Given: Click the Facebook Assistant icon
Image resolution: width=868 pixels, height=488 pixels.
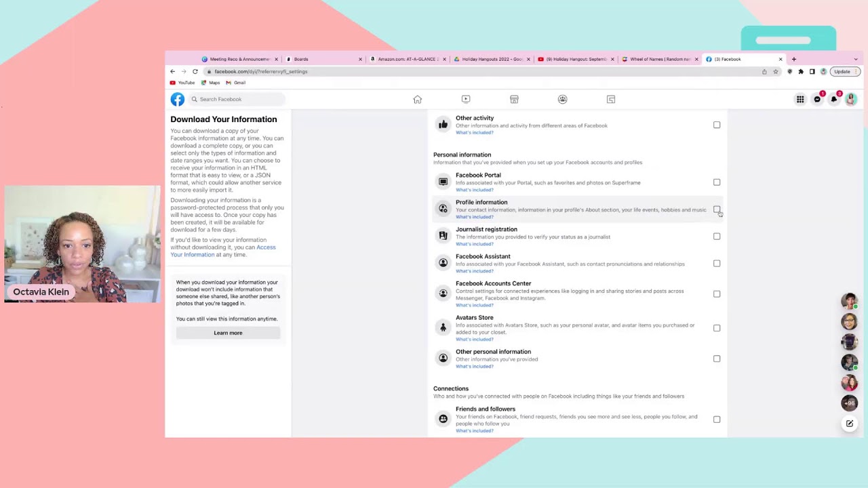Looking at the screenshot, I should (x=443, y=263).
